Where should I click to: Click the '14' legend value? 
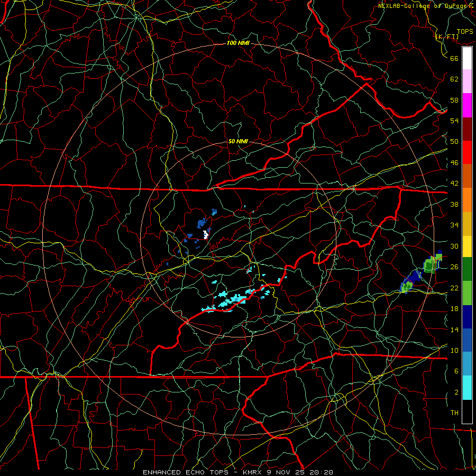[x=454, y=329]
